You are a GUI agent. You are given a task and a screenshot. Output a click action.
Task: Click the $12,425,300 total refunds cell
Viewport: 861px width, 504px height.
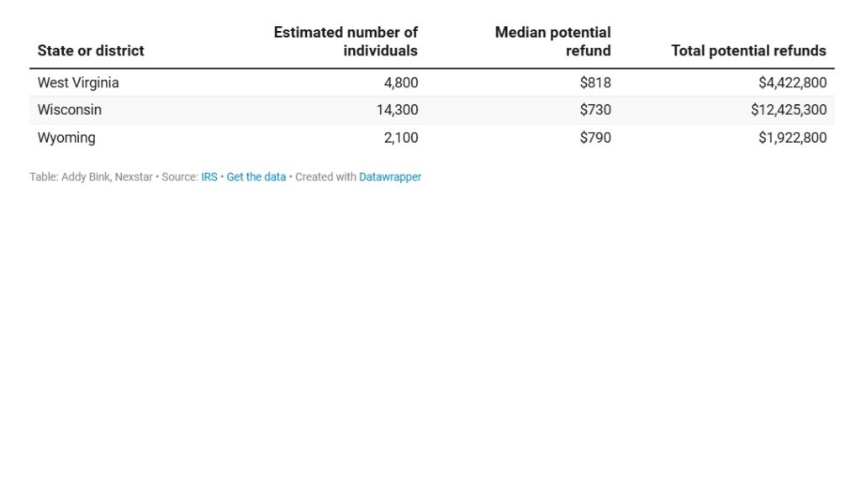[x=789, y=110]
